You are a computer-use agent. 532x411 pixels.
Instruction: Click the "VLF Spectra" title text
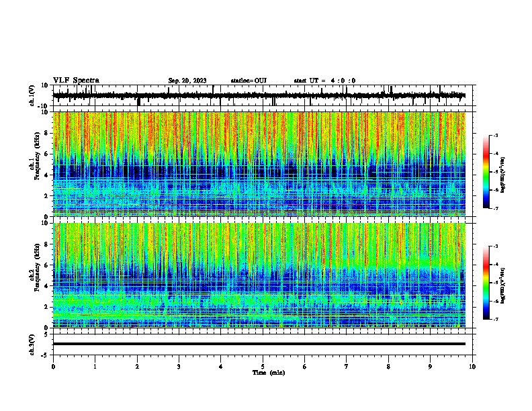76,81
